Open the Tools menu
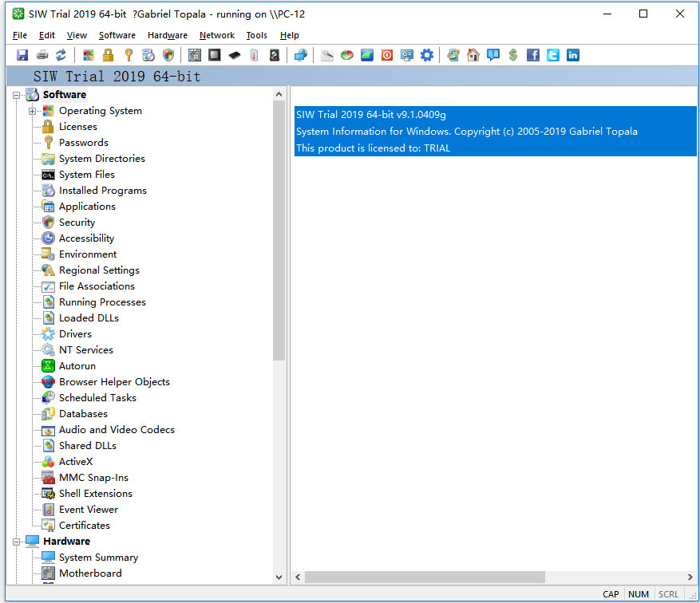Viewport: 700px width, 603px height. pyautogui.click(x=256, y=35)
